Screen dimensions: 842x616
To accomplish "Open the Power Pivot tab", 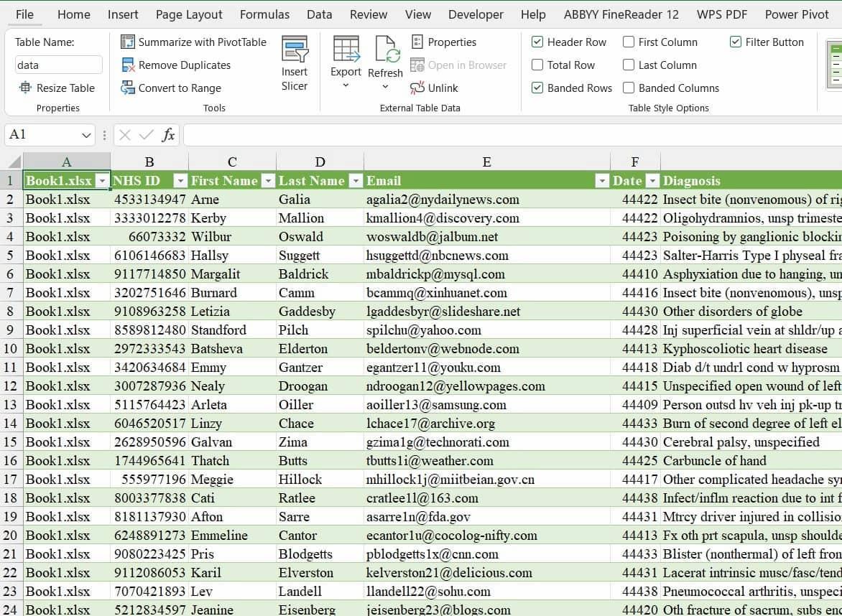I will (796, 14).
